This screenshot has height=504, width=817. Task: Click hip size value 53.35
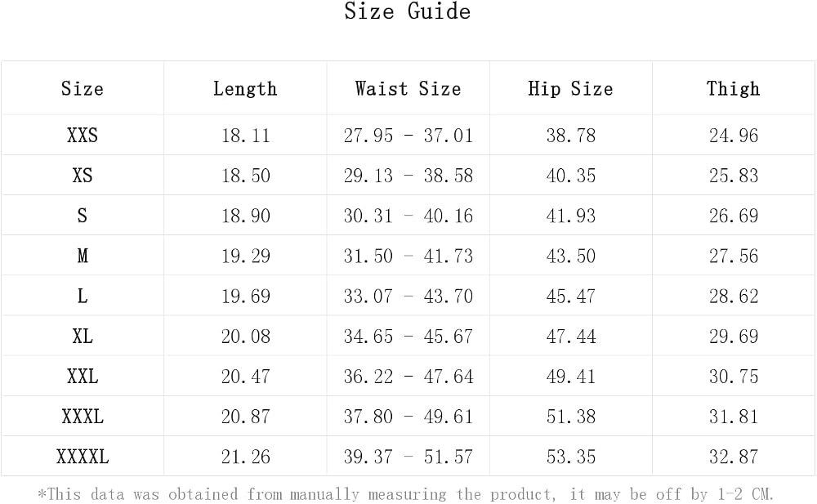570,457
